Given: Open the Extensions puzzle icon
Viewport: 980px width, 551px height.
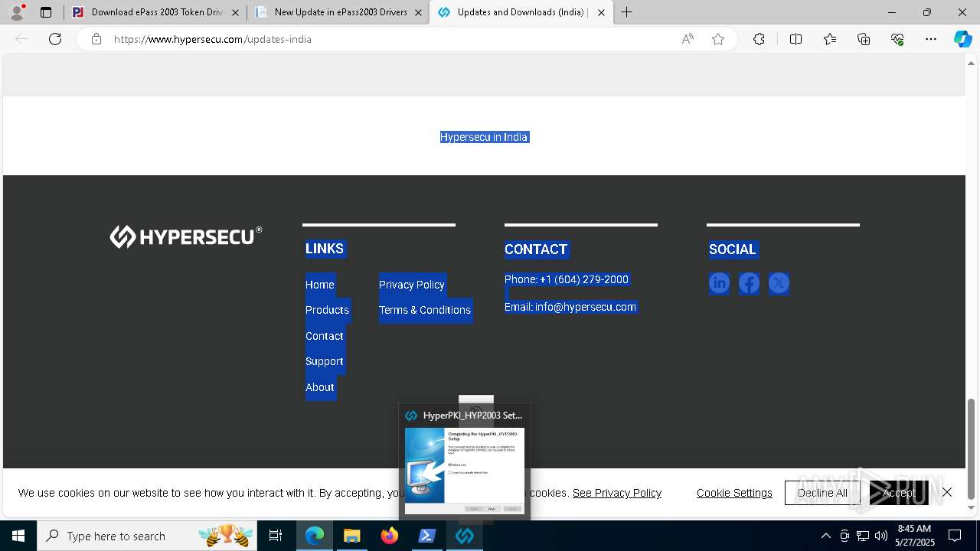Looking at the screenshot, I should pos(759,39).
